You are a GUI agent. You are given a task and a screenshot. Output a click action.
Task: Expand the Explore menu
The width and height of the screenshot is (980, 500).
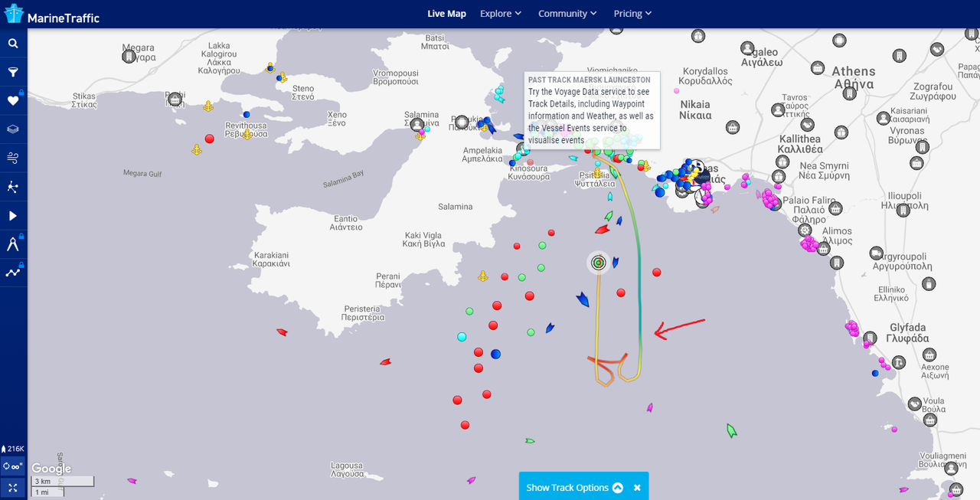[x=501, y=14]
